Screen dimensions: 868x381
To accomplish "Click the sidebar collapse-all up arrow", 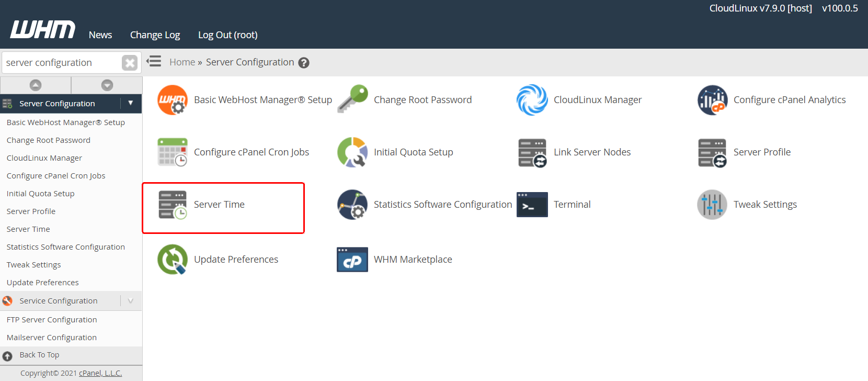I will [x=36, y=85].
